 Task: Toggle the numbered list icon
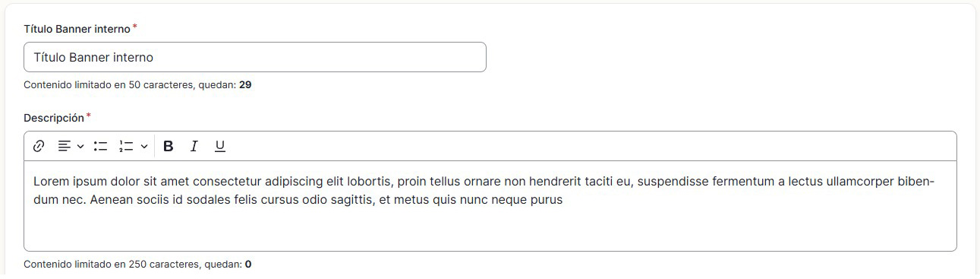point(126,146)
